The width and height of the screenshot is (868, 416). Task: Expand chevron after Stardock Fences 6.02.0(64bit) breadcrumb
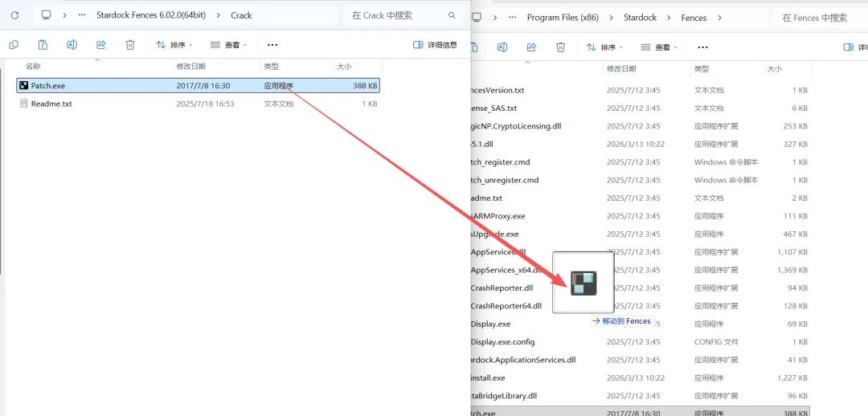coord(218,15)
